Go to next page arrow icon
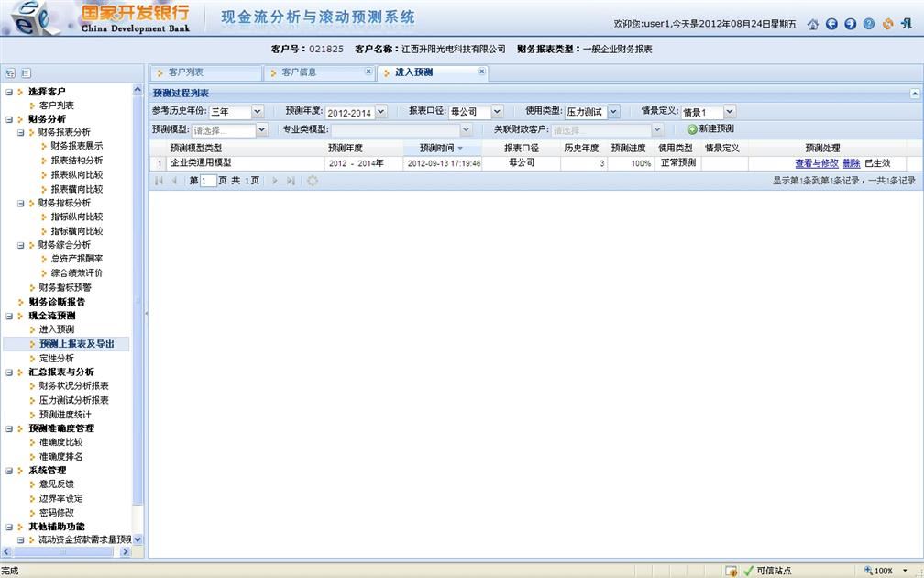This screenshot has height=578, width=924. (x=274, y=181)
